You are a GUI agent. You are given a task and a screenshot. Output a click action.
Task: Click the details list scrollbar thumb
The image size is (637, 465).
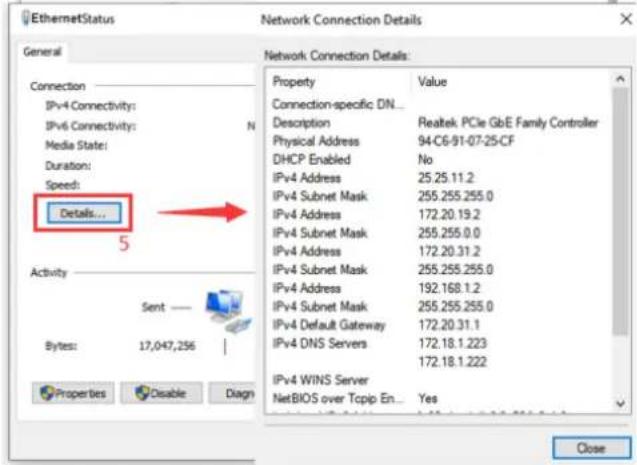620,211
